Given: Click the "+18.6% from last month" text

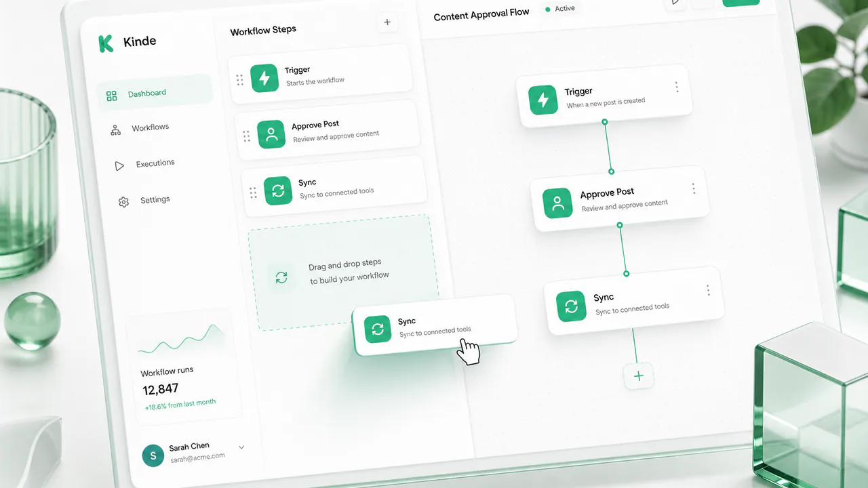Looking at the screenshot, I should pyautogui.click(x=180, y=405).
